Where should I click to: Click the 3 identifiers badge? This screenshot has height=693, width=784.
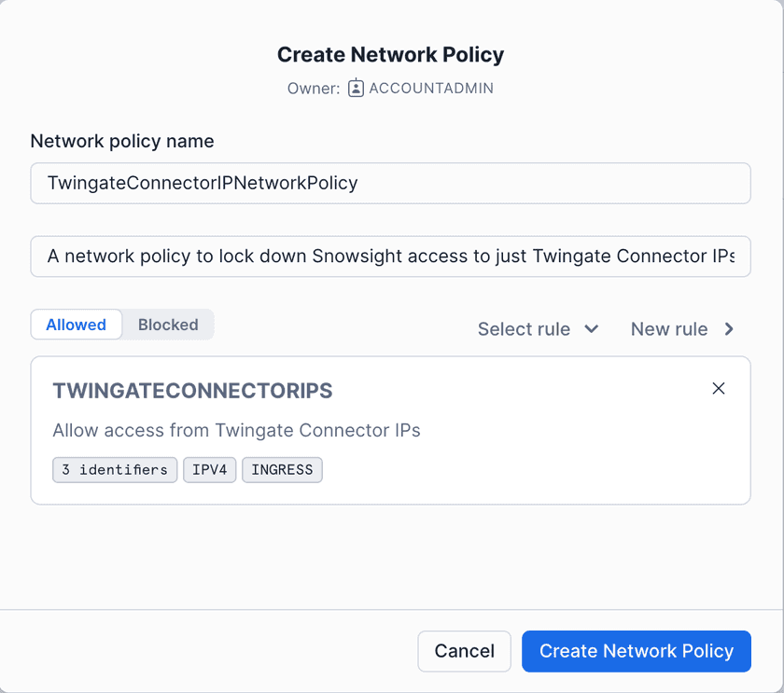[x=115, y=469]
